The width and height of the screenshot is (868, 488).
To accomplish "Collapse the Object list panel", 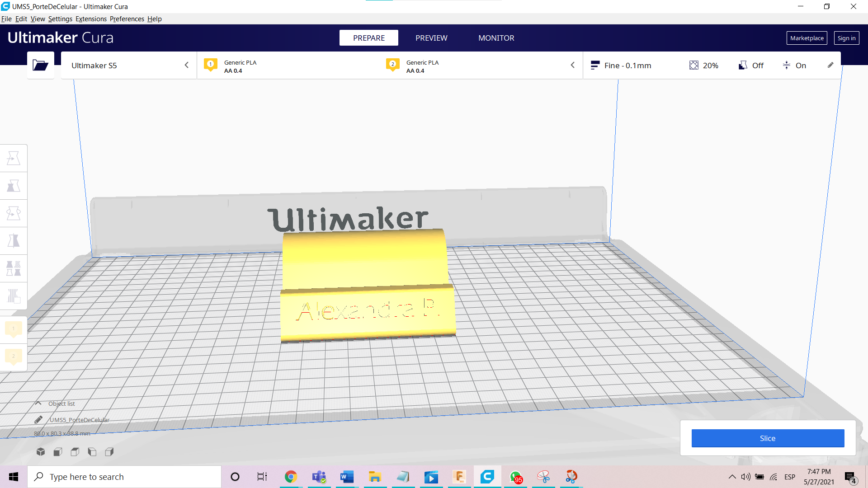I will [38, 404].
